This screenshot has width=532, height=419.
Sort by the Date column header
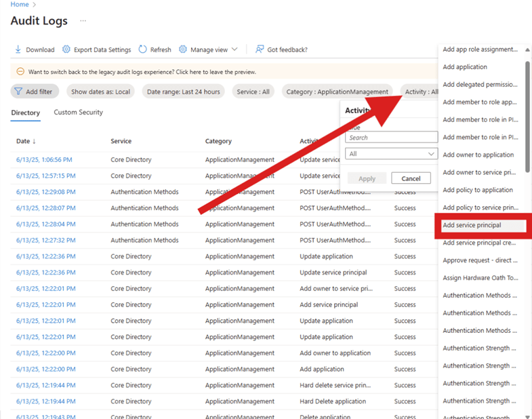(x=26, y=141)
